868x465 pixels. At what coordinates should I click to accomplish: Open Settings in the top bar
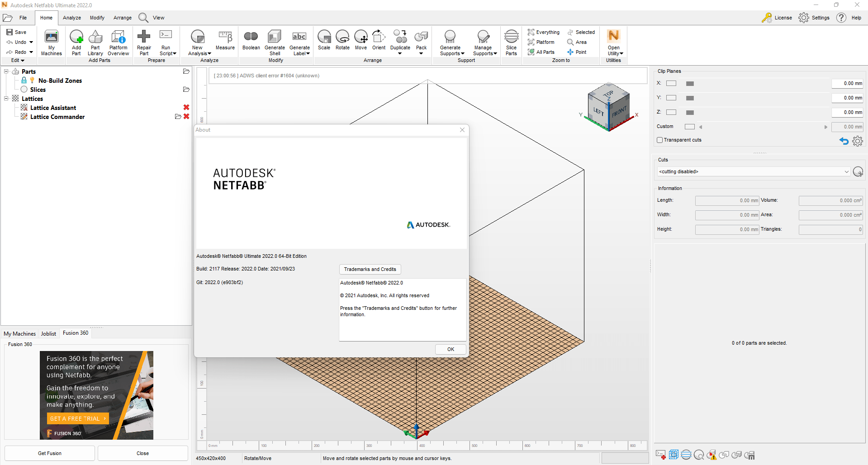click(814, 18)
